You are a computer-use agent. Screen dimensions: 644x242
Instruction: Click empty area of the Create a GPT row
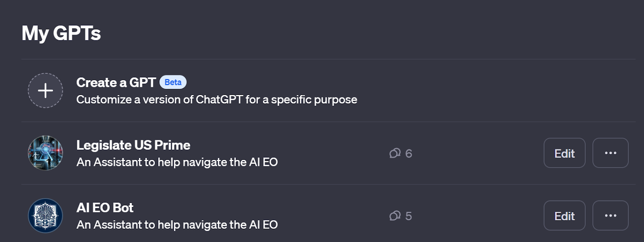tap(483, 91)
